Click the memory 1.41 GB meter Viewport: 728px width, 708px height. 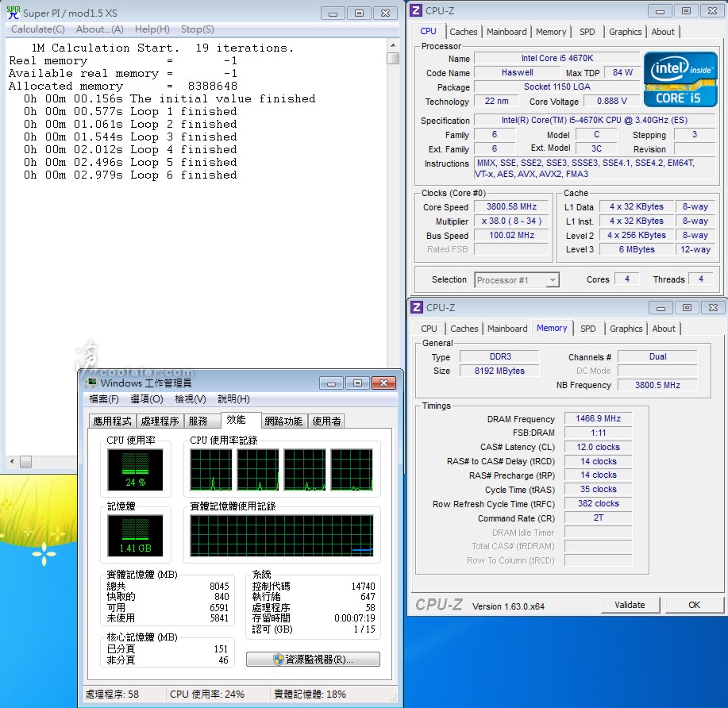[135, 535]
